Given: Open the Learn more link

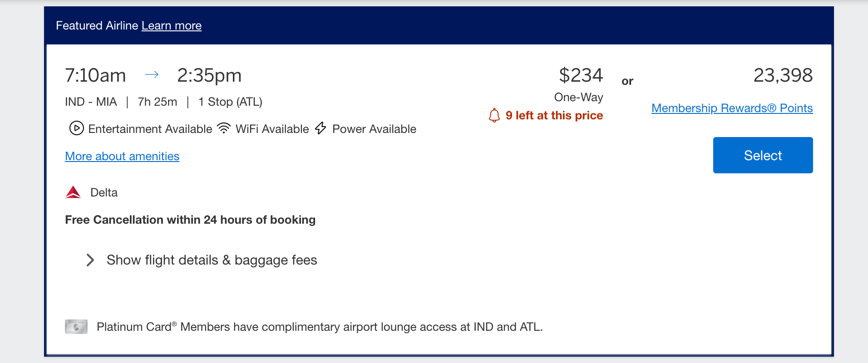Looking at the screenshot, I should (171, 25).
